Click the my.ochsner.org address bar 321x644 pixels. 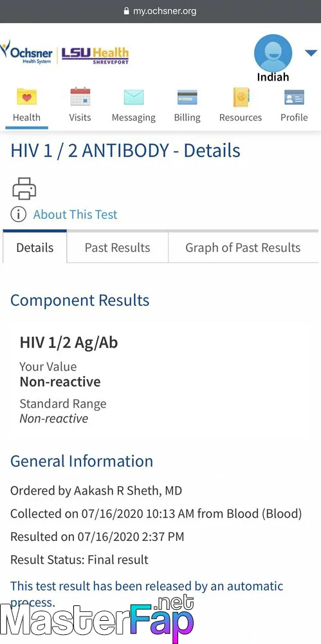point(161,11)
